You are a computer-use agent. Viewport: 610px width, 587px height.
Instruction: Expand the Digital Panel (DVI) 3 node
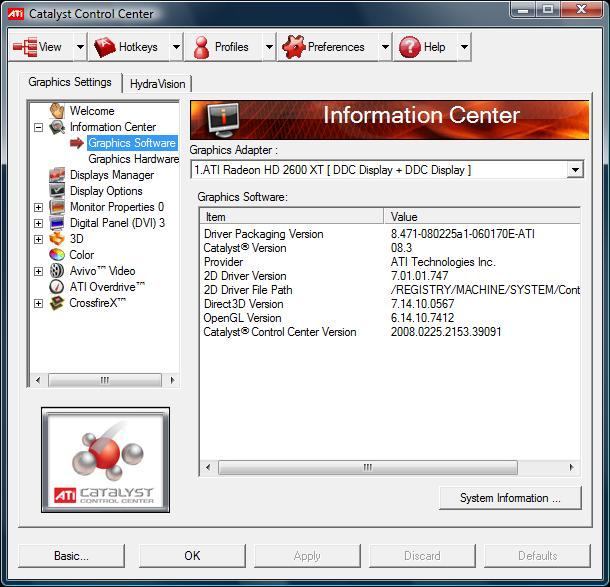point(38,223)
